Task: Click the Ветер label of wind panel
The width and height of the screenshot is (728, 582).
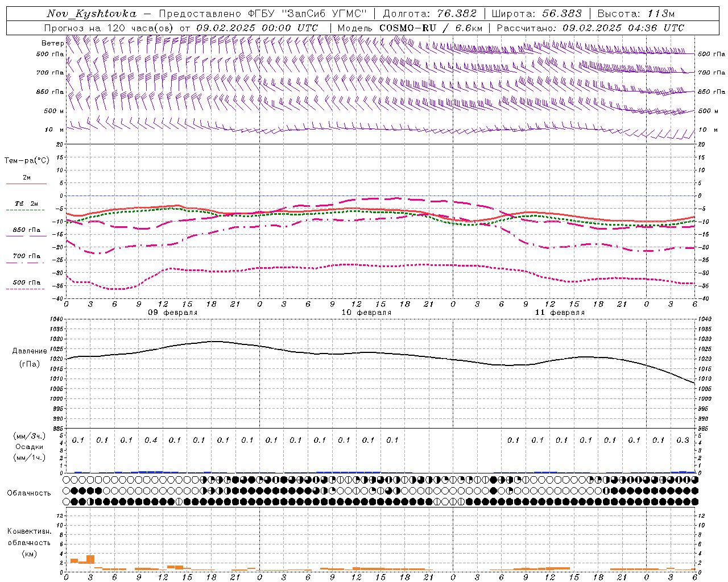Action: click(52, 43)
